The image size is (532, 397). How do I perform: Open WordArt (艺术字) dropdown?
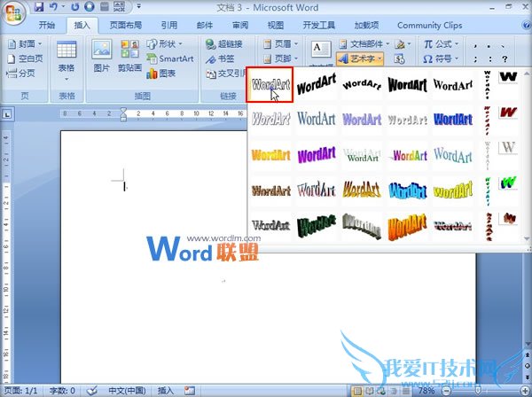click(360, 58)
